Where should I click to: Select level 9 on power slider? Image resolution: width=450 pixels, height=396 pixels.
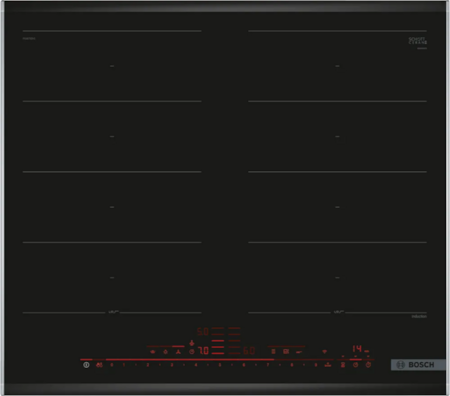(316, 365)
